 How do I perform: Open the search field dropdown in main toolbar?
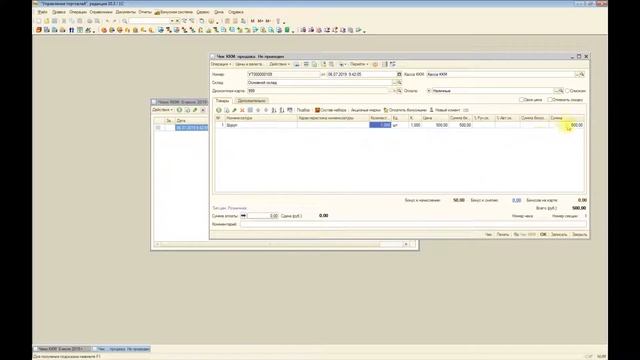[x=172, y=21]
